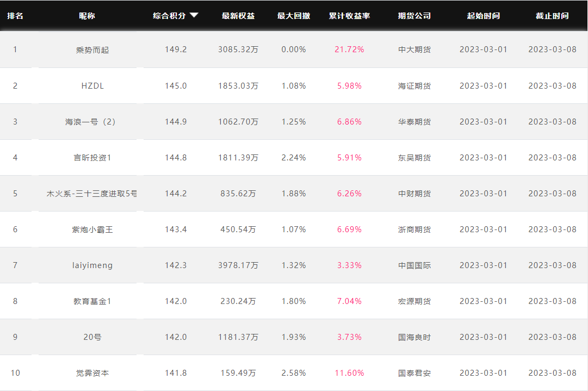Click equity value 230.24万
588x391 pixels.
pos(238,301)
